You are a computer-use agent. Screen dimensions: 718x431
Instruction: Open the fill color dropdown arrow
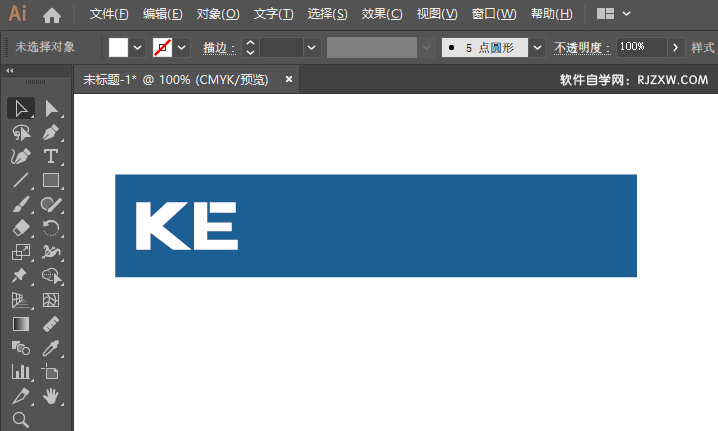(137, 47)
